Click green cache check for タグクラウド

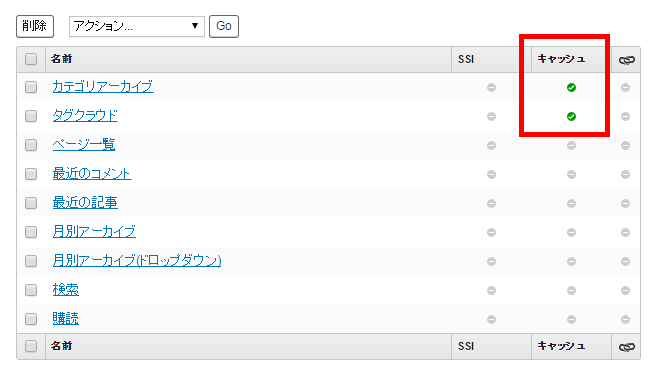click(571, 117)
